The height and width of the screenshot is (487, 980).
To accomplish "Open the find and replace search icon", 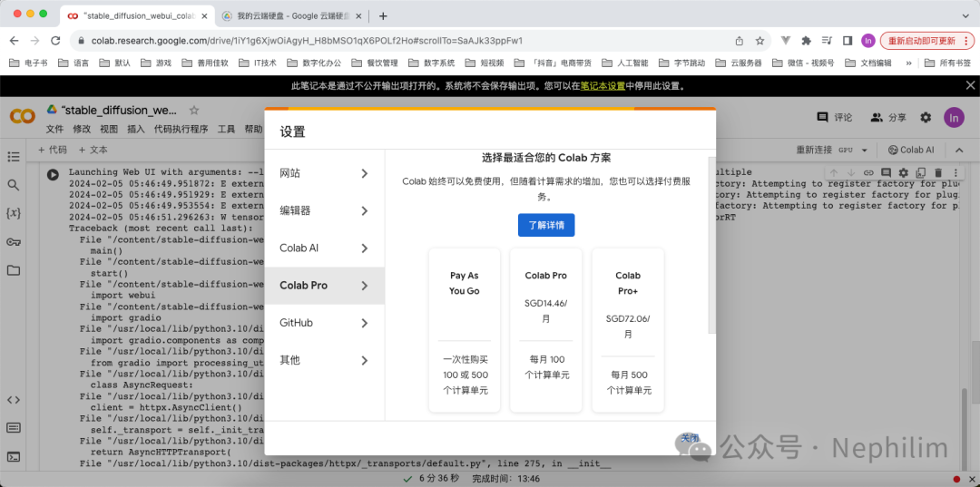I will (13, 185).
